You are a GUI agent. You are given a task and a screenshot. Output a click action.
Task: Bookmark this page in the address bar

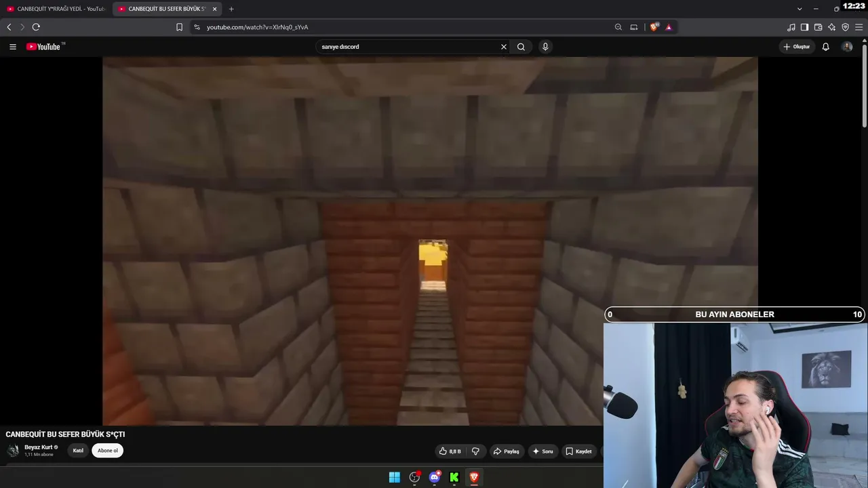tap(179, 27)
